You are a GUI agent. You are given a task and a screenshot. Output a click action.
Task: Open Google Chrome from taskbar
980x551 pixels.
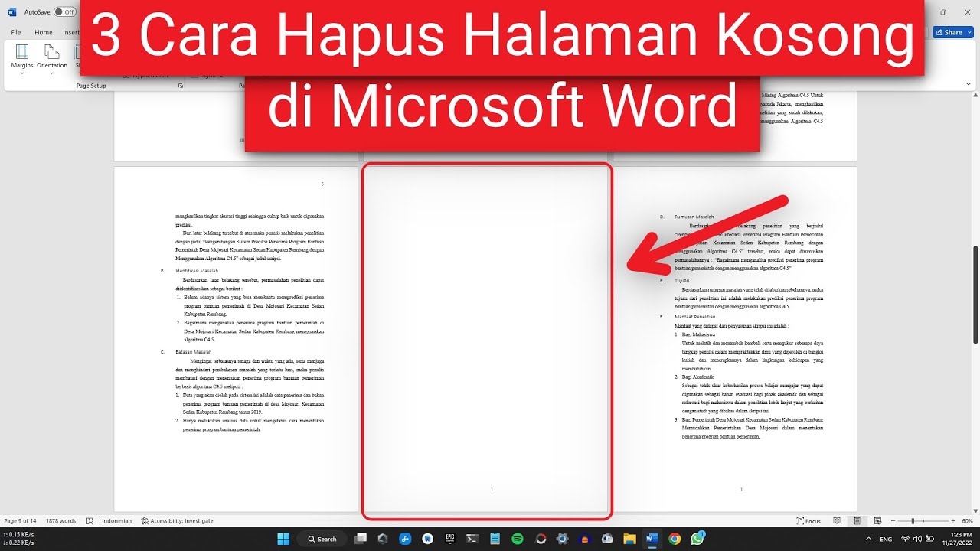coord(675,539)
